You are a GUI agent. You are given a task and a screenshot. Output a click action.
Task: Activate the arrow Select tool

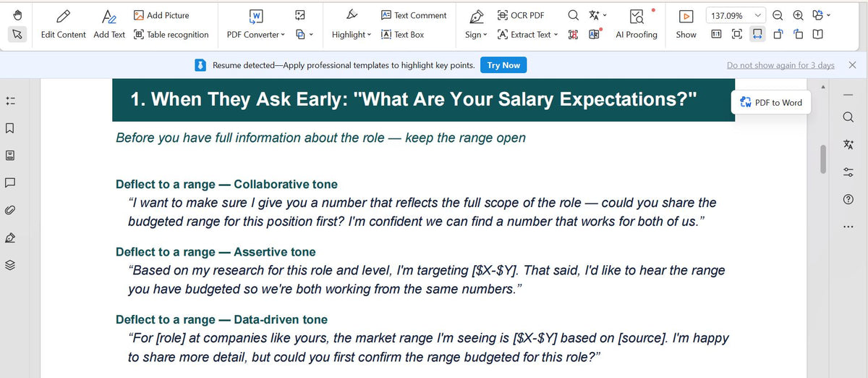click(18, 34)
